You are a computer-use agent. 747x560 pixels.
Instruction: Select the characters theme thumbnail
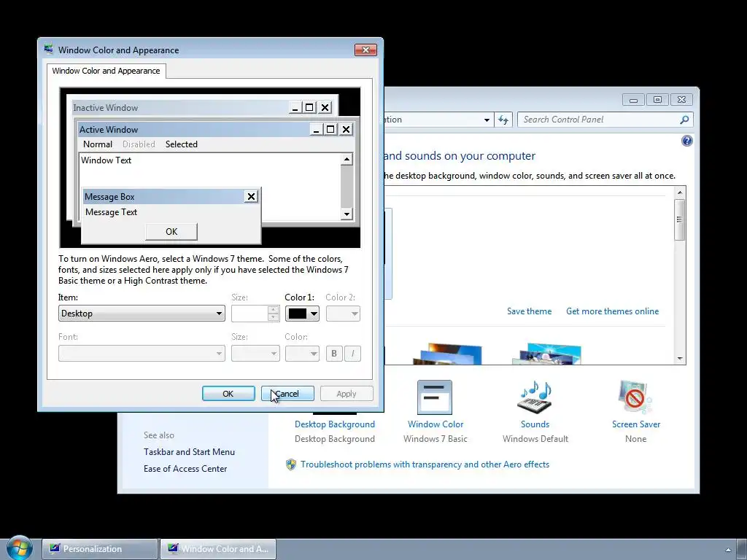(547, 354)
